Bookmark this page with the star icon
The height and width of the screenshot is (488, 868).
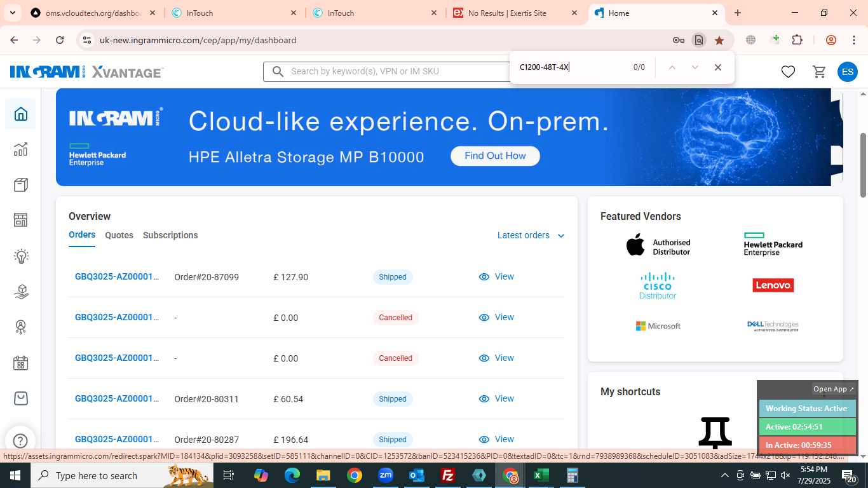point(719,40)
